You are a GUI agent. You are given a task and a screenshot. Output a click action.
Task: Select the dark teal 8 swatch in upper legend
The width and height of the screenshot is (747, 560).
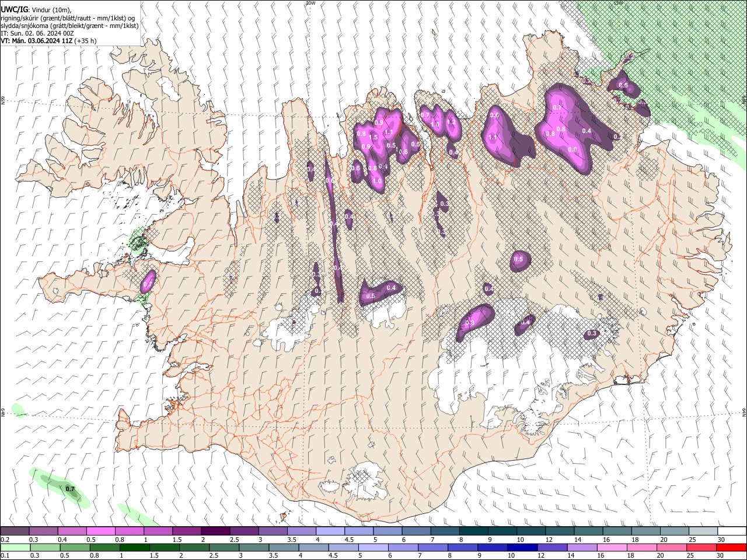[474, 531]
